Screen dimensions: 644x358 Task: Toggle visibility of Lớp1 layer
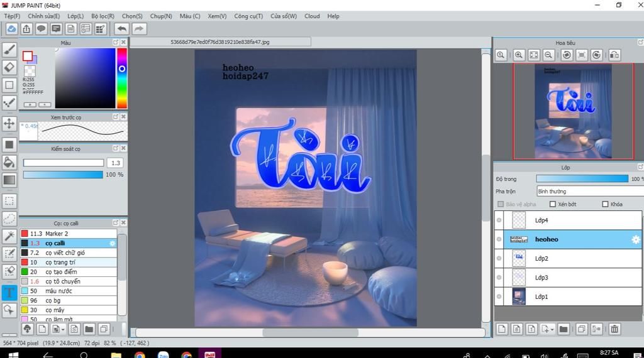point(499,296)
